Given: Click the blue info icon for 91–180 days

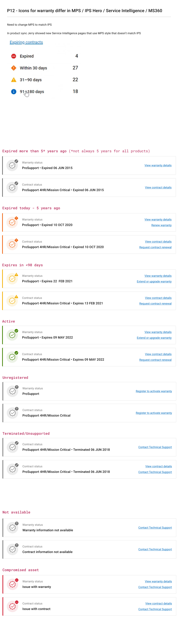Looking at the screenshot, I should pyautogui.click(x=14, y=92).
